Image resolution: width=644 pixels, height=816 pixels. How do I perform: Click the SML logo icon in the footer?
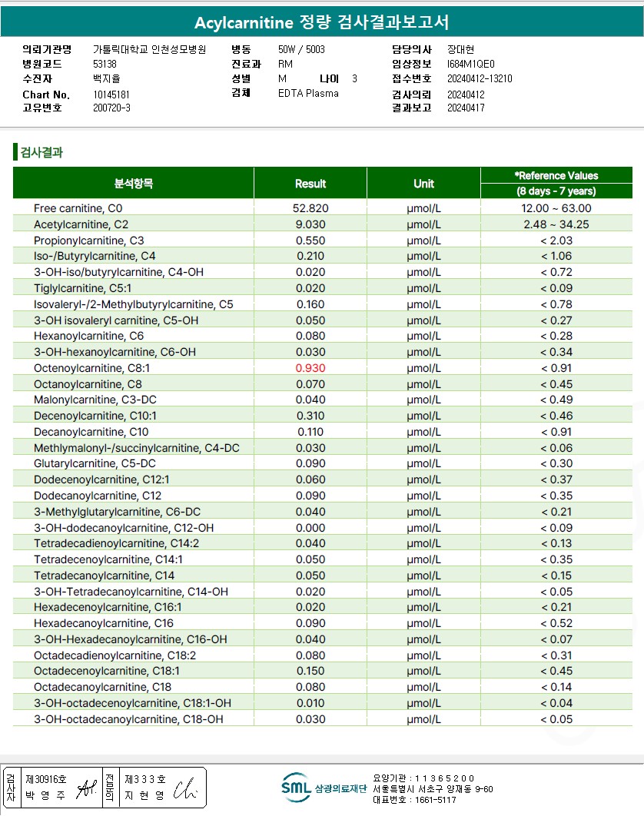[297, 788]
